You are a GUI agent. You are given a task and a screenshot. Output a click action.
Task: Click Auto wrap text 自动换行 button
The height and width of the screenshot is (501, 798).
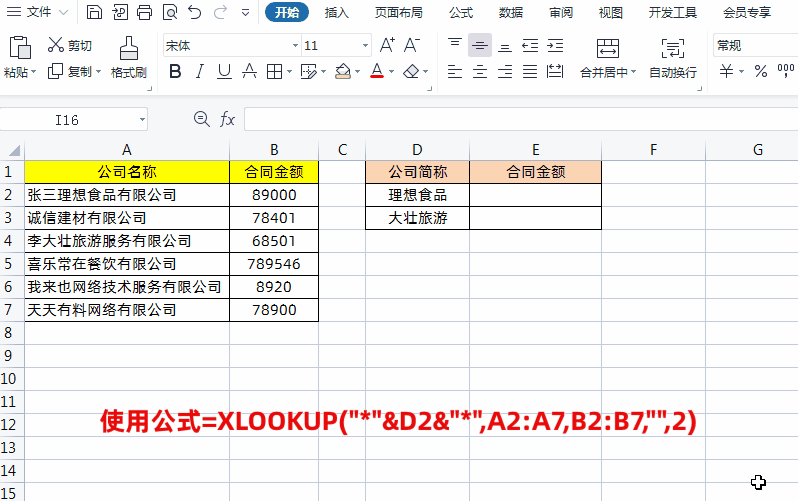point(673,58)
